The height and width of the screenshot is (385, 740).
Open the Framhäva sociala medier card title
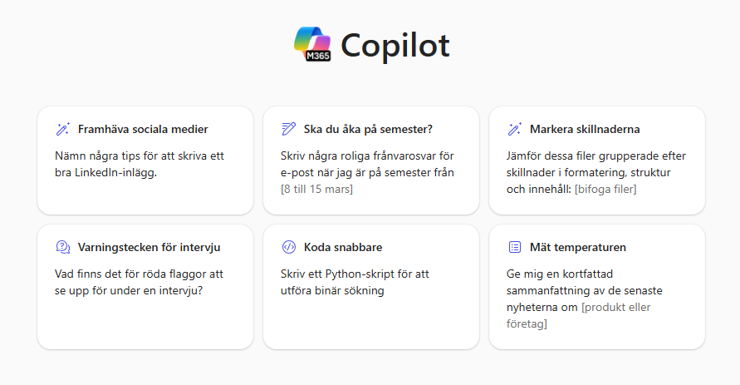tap(143, 129)
